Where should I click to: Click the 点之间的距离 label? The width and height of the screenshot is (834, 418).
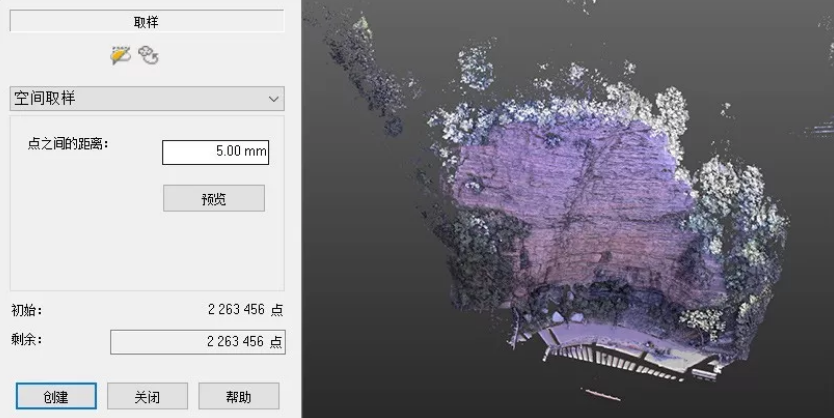[x=68, y=143]
